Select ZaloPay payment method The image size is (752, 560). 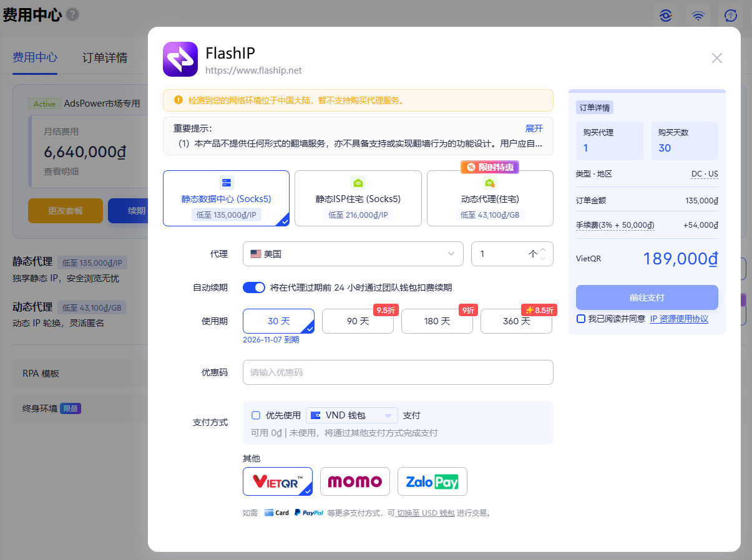432,481
